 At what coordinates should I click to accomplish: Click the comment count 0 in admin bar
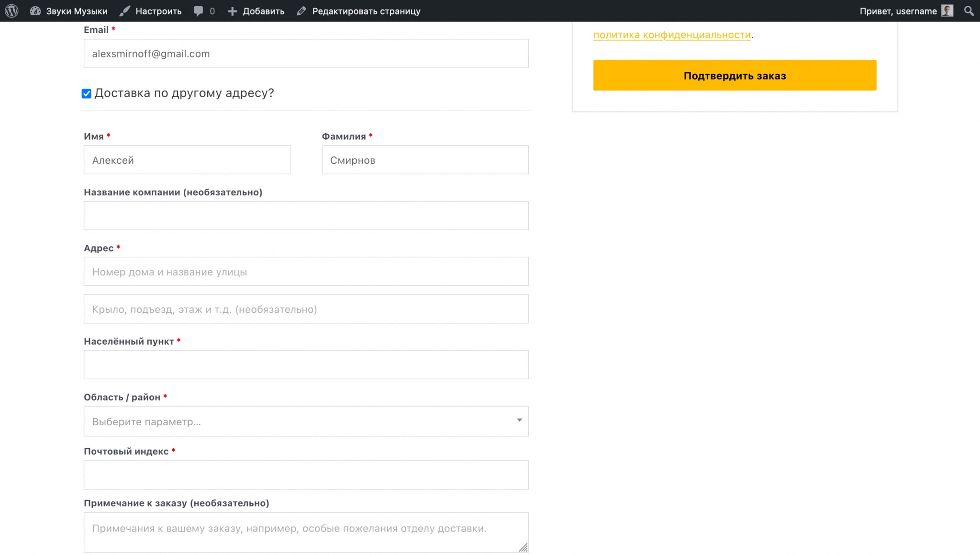tap(212, 11)
